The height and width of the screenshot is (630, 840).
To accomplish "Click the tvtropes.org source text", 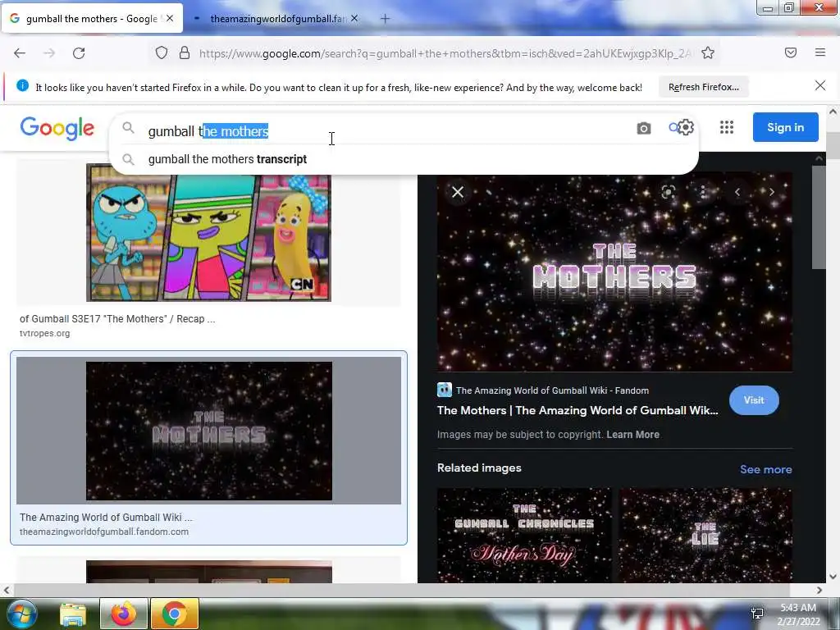I will coord(44,333).
